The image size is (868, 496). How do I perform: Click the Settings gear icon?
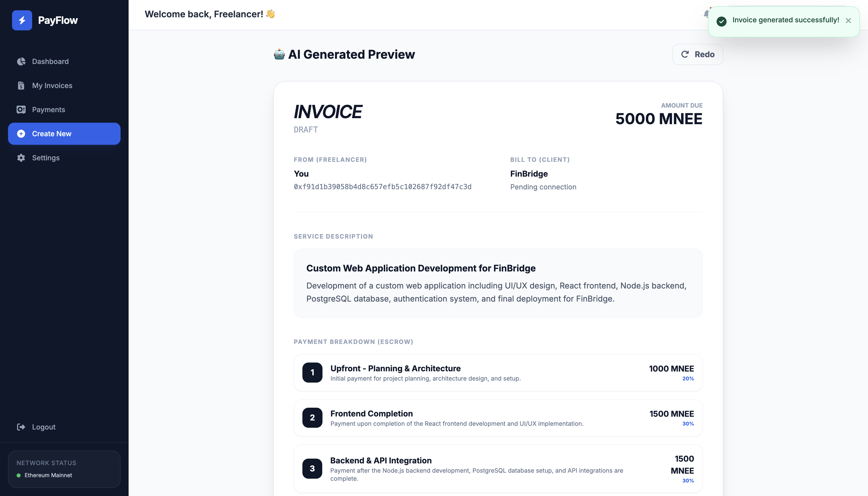click(x=21, y=158)
